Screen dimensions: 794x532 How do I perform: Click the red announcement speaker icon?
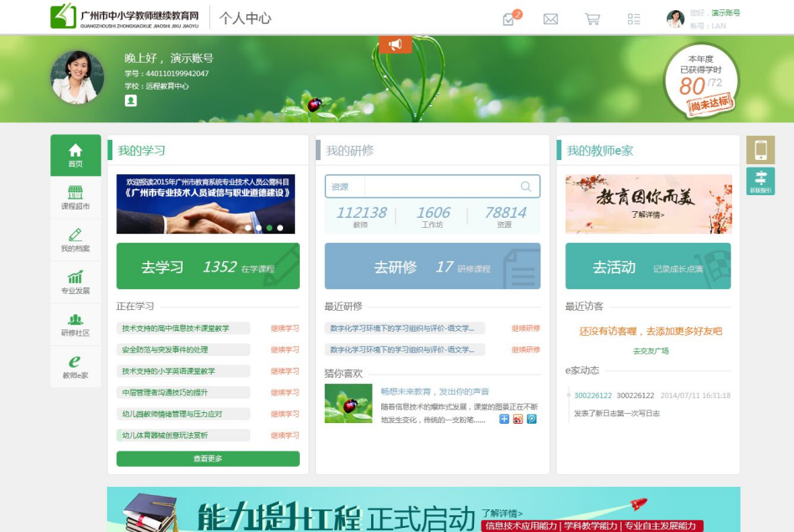(394, 45)
